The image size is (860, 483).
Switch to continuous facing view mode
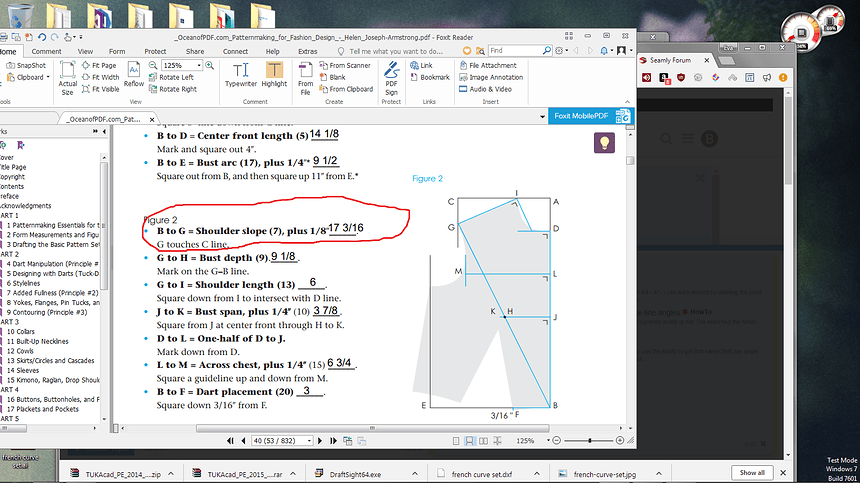tap(497, 441)
